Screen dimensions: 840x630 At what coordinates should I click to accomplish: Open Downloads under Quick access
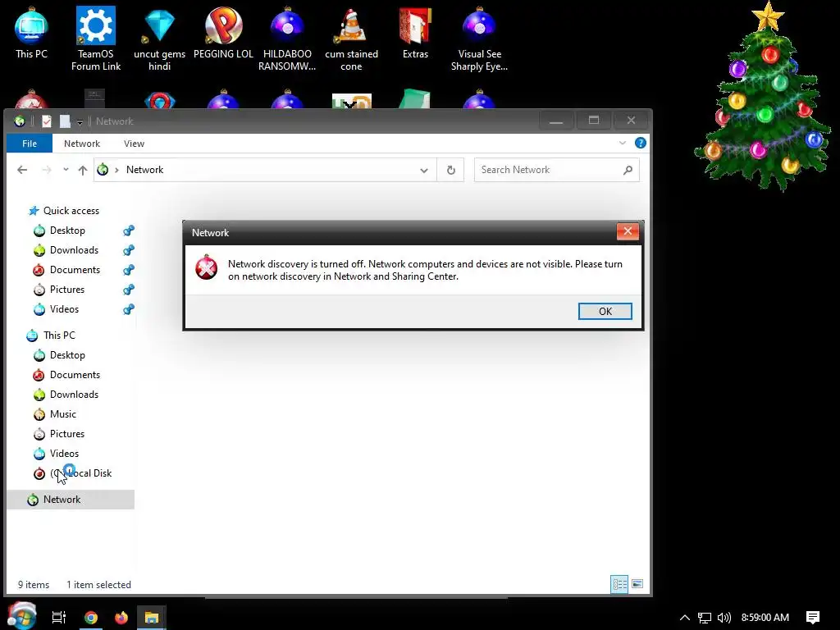(x=74, y=250)
